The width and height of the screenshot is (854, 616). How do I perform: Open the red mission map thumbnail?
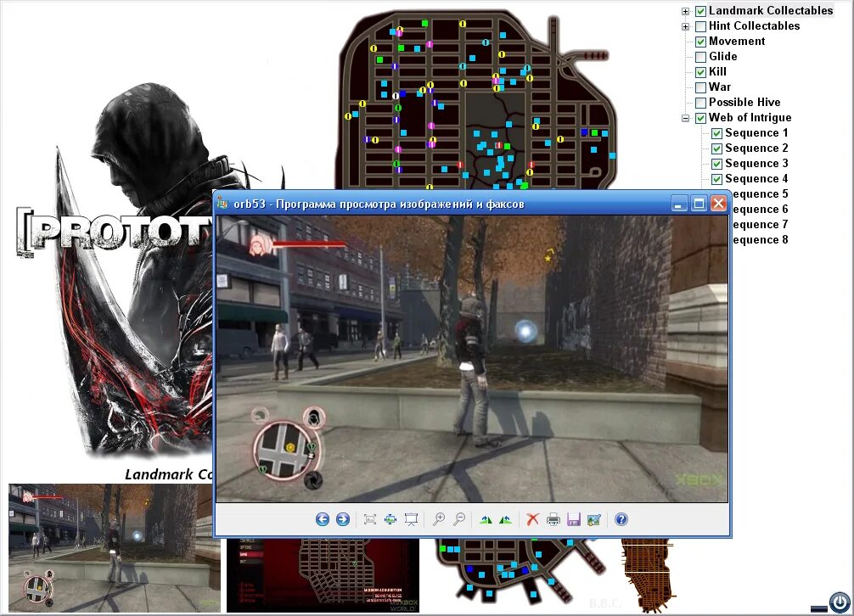click(x=323, y=575)
